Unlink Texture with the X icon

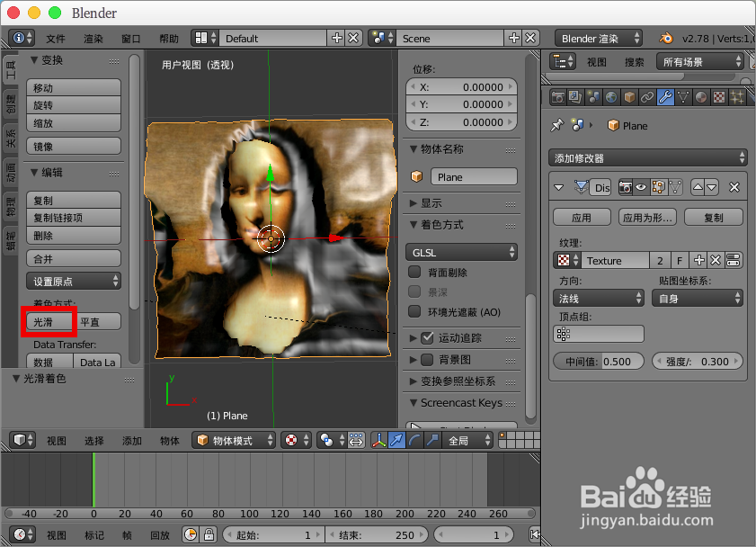[716, 261]
